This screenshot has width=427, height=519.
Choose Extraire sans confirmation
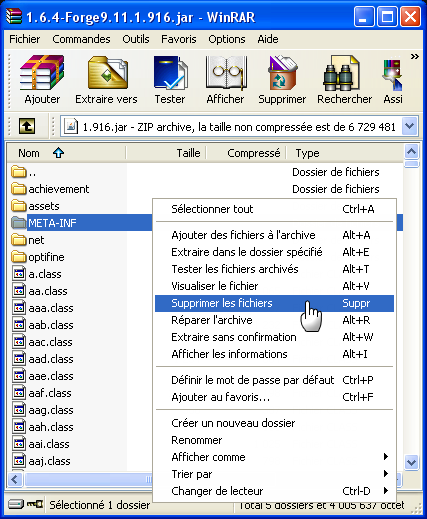(274, 337)
